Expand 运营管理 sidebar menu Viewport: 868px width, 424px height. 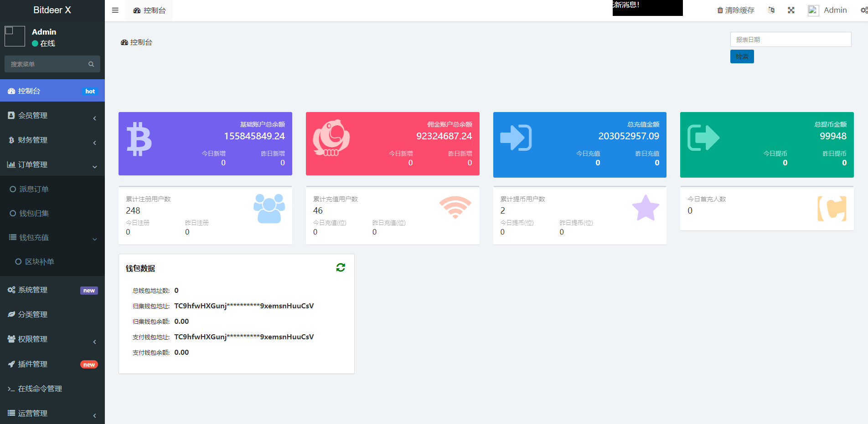click(52, 413)
